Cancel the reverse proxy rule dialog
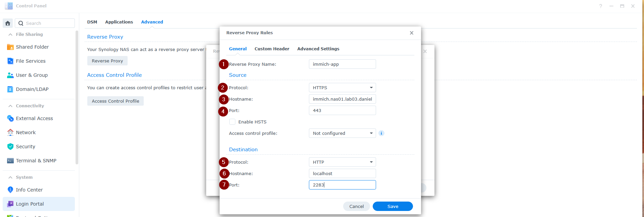The height and width of the screenshot is (217, 644). (x=356, y=206)
